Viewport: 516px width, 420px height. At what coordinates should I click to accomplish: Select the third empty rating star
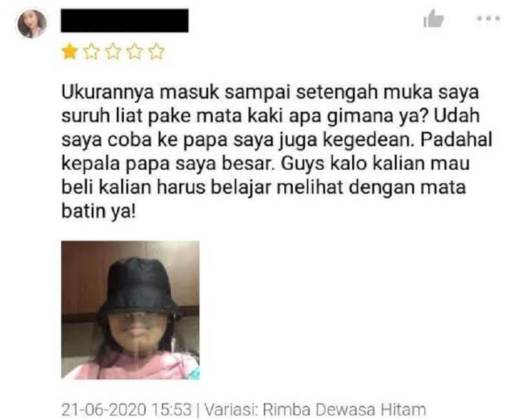coord(113,52)
